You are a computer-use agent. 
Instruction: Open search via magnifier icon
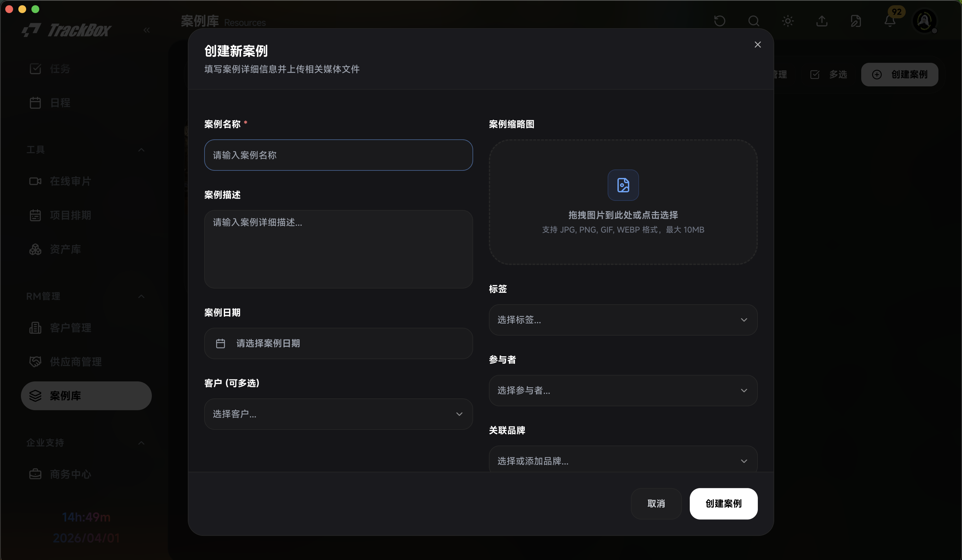pos(754,21)
